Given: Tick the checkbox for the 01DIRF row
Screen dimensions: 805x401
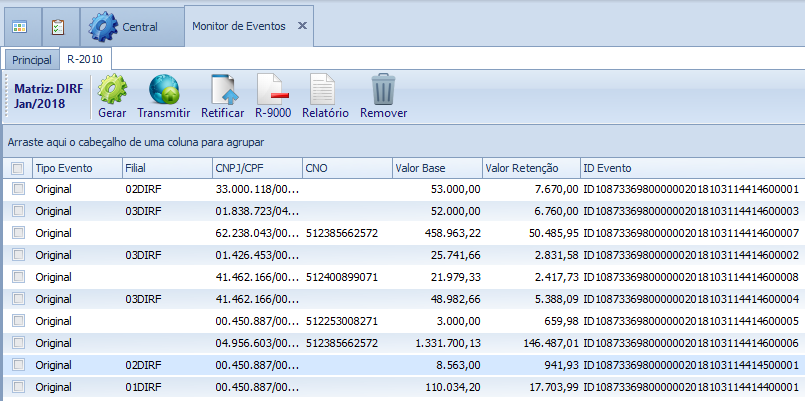Looking at the screenshot, I should point(17,386).
